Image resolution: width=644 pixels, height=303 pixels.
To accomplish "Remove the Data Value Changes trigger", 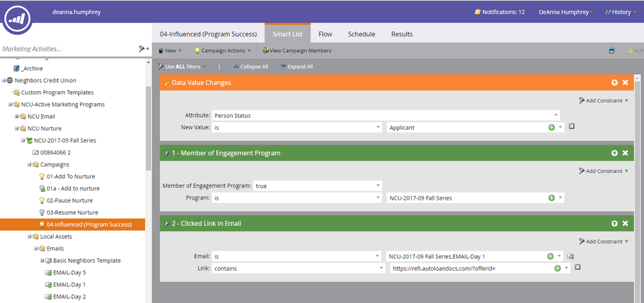I will tap(625, 83).
